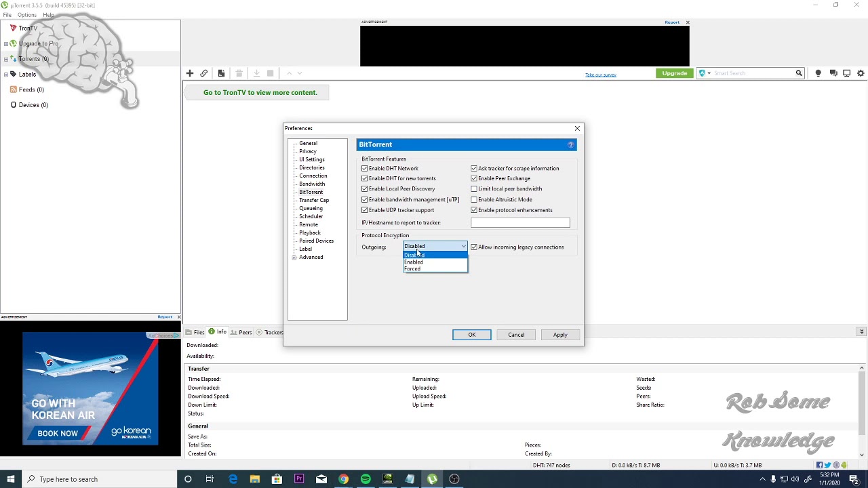868x488 pixels.
Task: Open settings gear icon in toolbar
Action: [x=861, y=73]
